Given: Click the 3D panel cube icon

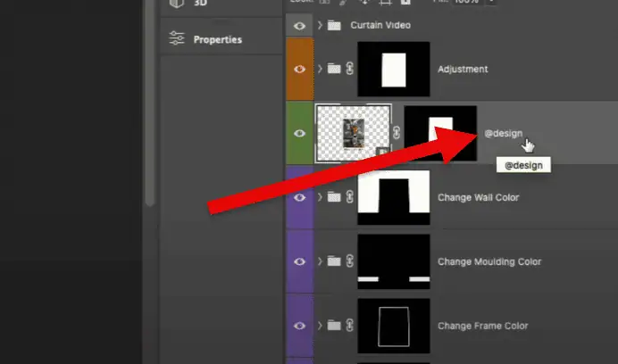Looking at the screenshot, I should [x=177, y=4].
